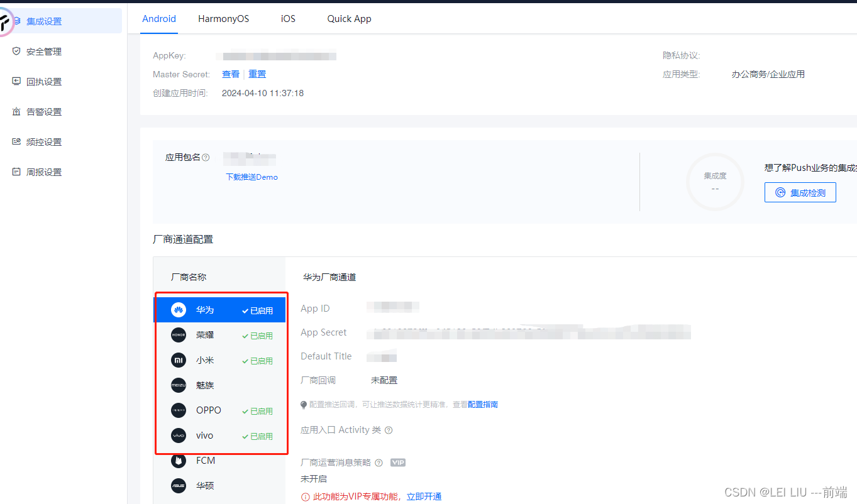Screen dimensions: 857x504
Task: Select the OPPO vendor row
Action: tap(221, 410)
